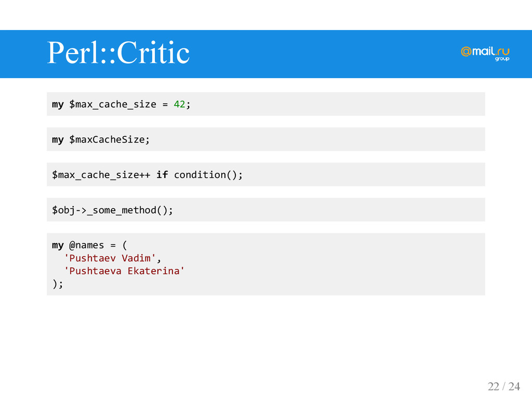
Task: Click the green number 42
Action: [x=179, y=104]
